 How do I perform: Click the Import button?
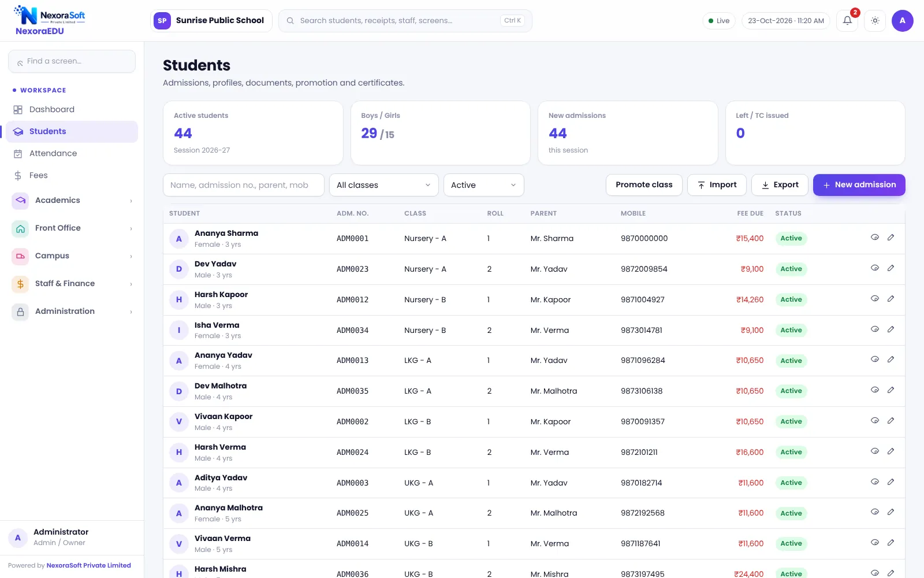[x=717, y=185]
